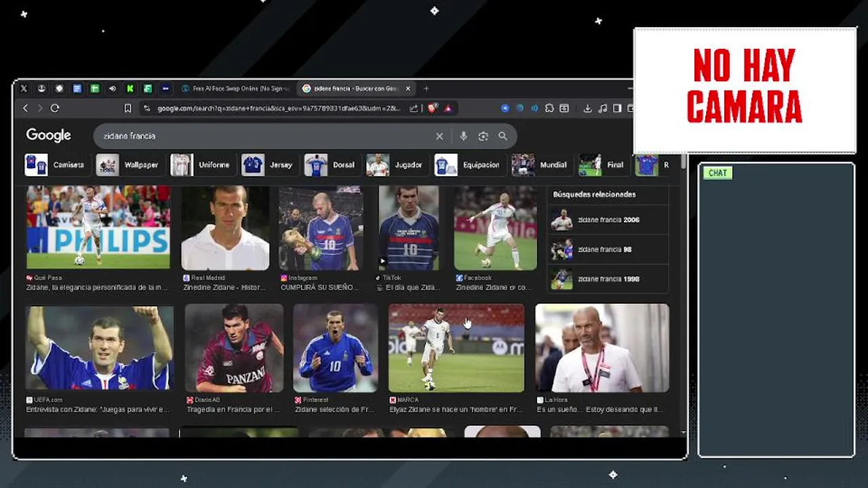This screenshot has height=488, width=868.
Task: Open the Instagram World Cup trophy image
Action: [x=321, y=228]
